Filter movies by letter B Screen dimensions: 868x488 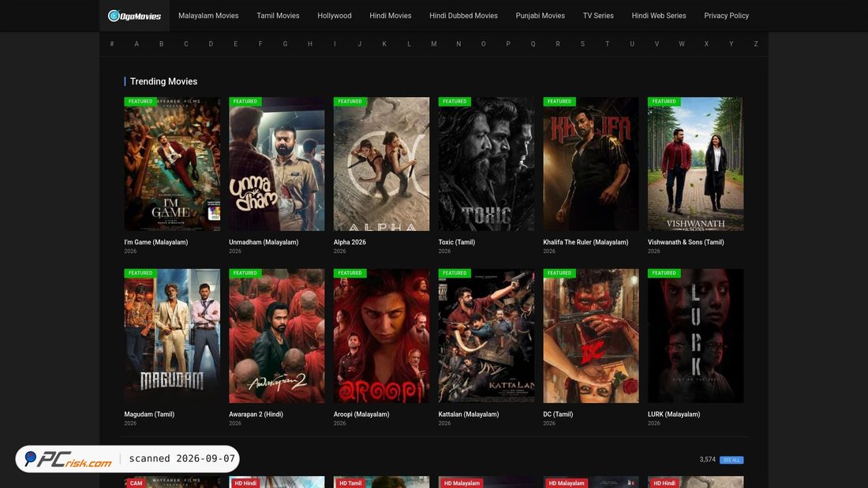pos(161,43)
